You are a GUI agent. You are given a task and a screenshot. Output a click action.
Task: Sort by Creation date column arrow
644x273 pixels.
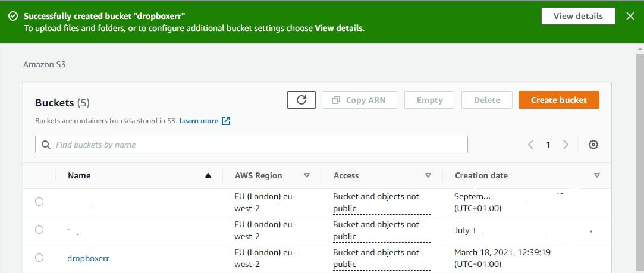coord(597,175)
